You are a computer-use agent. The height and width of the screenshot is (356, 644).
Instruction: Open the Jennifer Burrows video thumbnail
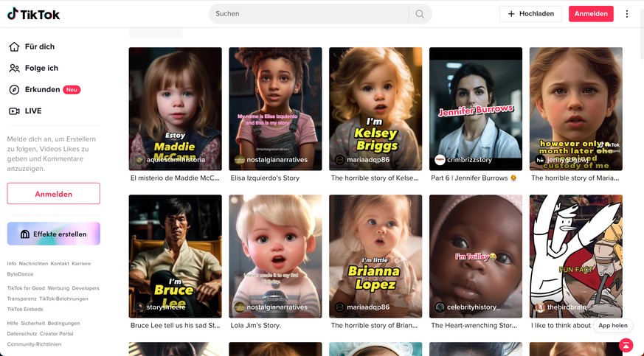click(x=476, y=108)
